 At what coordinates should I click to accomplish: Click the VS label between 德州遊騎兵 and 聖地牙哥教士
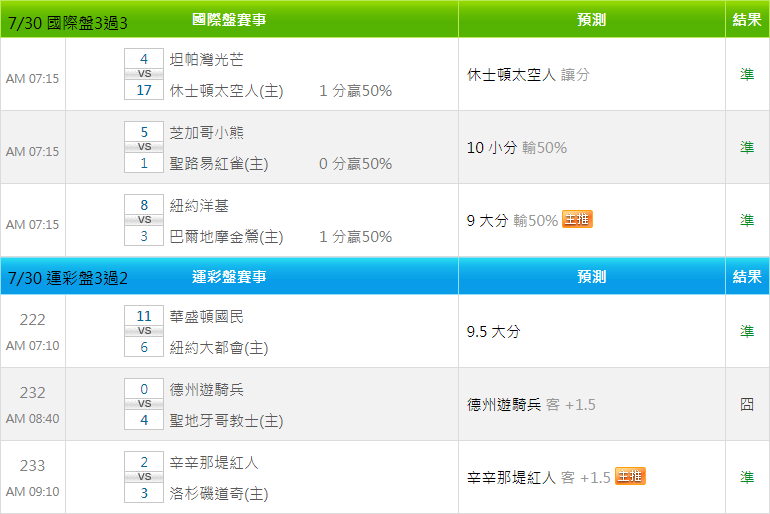pyautogui.click(x=144, y=404)
